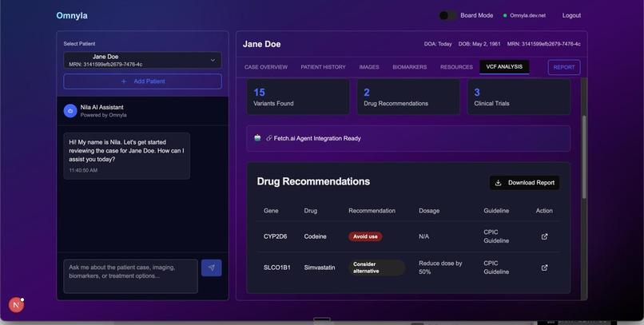Toggle the Board Mode switch
The image size is (644, 325).
click(447, 16)
